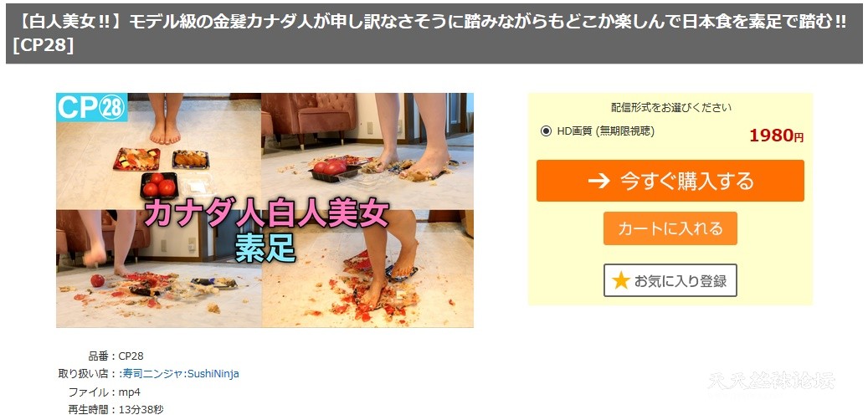The width and height of the screenshot is (868, 420).
Task: Click the arrow icon in the 今すぐ購入する button
Action: click(x=598, y=181)
